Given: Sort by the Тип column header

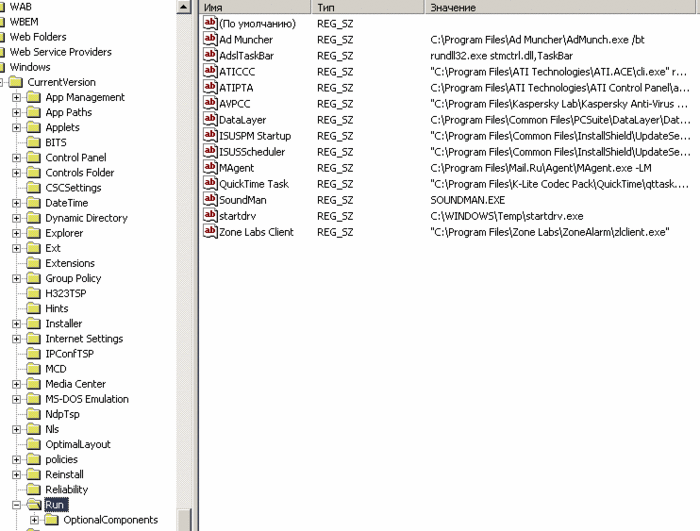Looking at the screenshot, I should coord(368,7).
